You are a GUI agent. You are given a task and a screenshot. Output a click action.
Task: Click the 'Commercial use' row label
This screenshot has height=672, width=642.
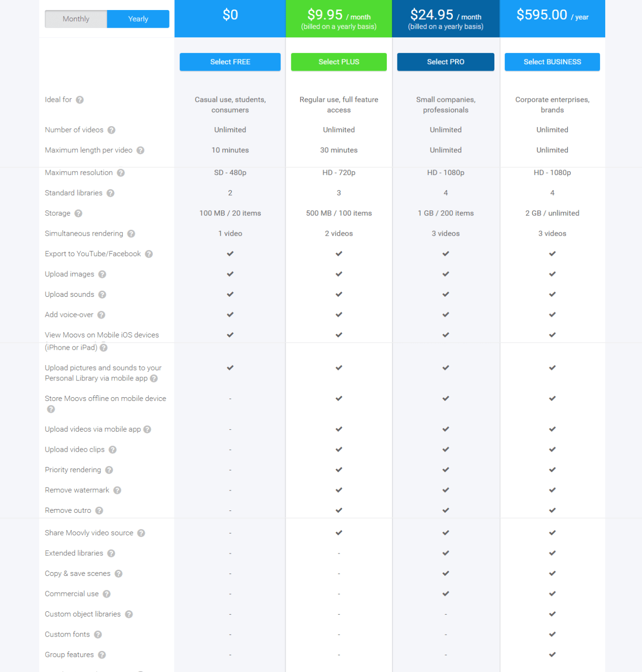point(72,594)
